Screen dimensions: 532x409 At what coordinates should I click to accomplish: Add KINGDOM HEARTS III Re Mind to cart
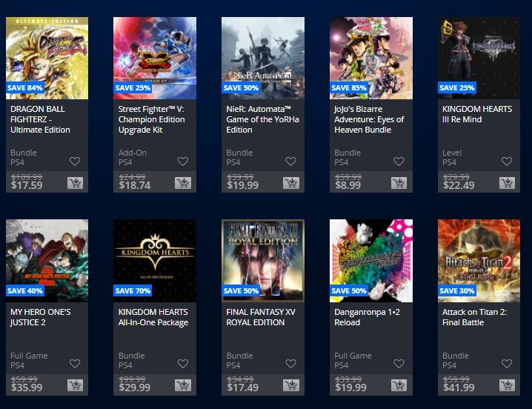(x=507, y=183)
